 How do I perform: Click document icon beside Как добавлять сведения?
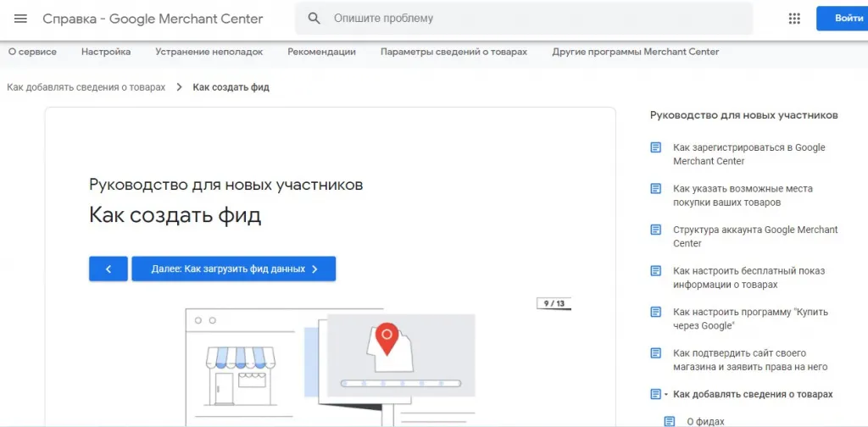[x=655, y=394]
